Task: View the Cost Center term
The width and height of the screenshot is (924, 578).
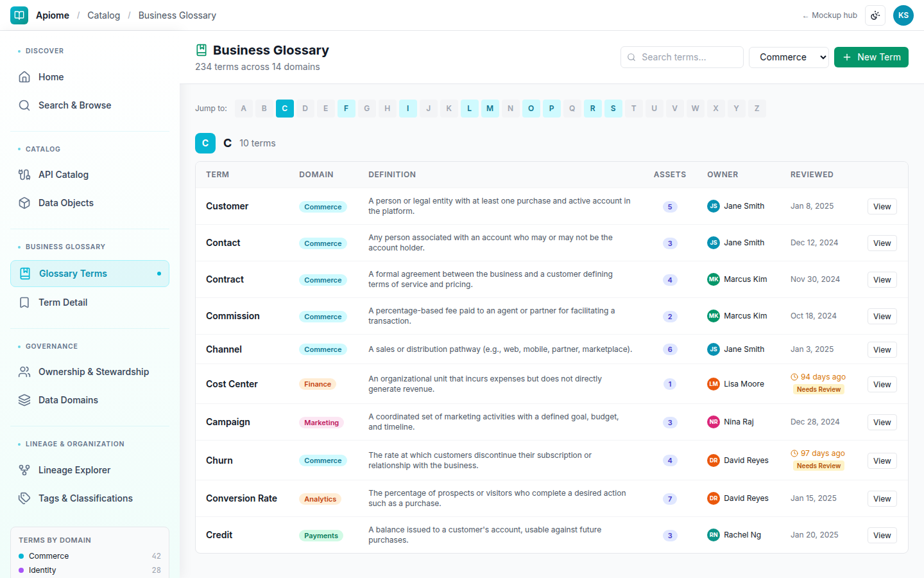Action: coord(882,385)
